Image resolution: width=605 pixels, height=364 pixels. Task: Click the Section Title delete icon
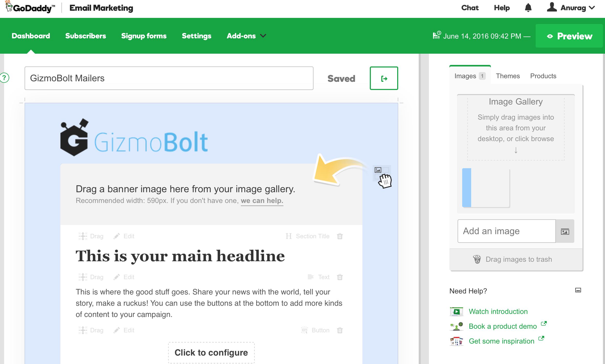tap(340, 236)
